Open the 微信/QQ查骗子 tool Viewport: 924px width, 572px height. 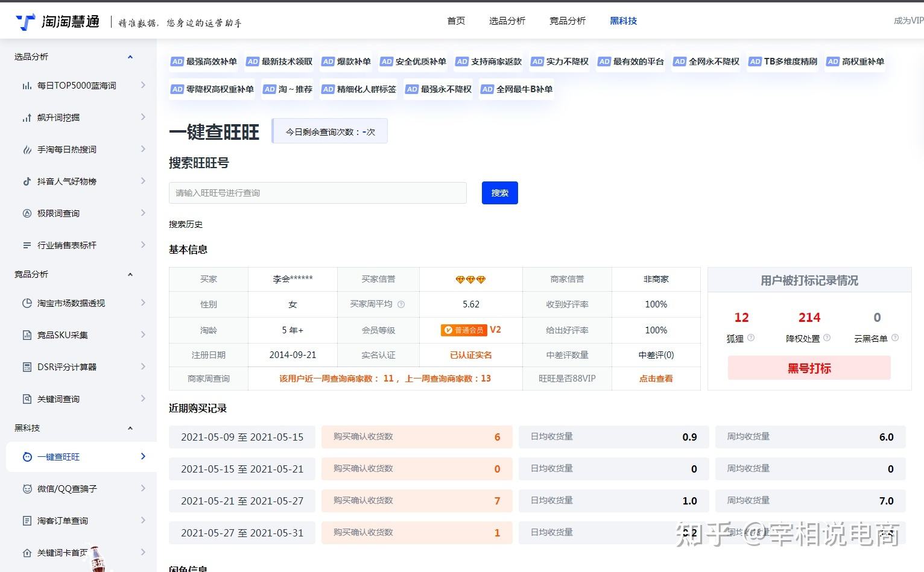(65, 488)
